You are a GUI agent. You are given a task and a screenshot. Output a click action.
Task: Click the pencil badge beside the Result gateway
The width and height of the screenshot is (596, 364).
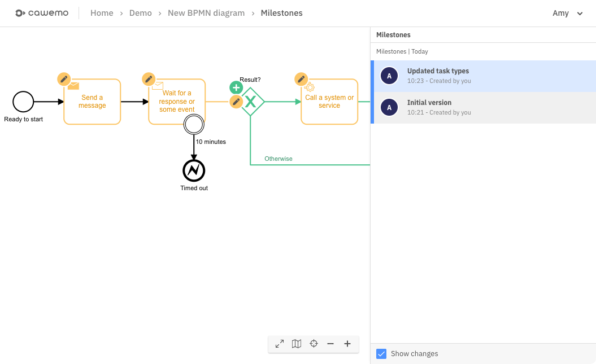coord(236,102)
